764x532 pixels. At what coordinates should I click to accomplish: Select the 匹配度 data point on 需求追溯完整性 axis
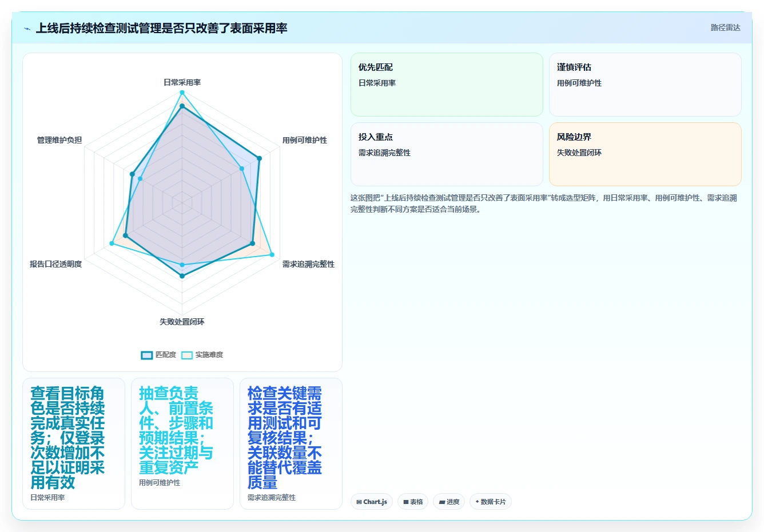(252, 243)
